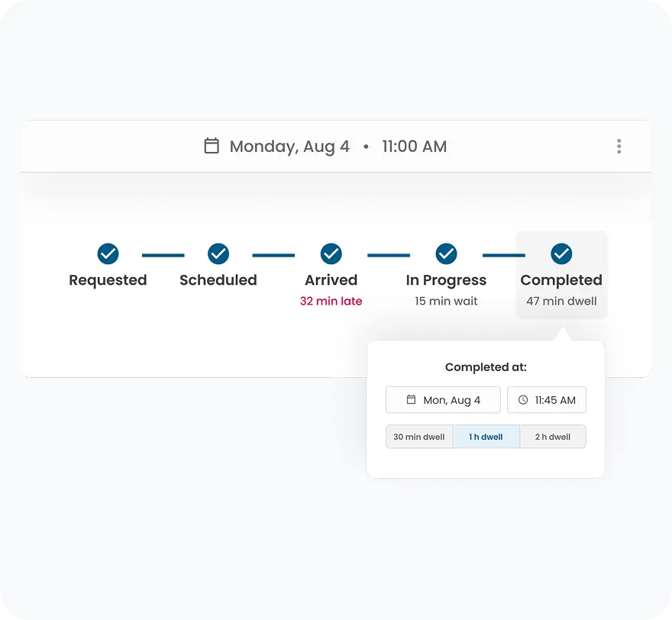Click the Completed checkmark icon

click(562, 254)
